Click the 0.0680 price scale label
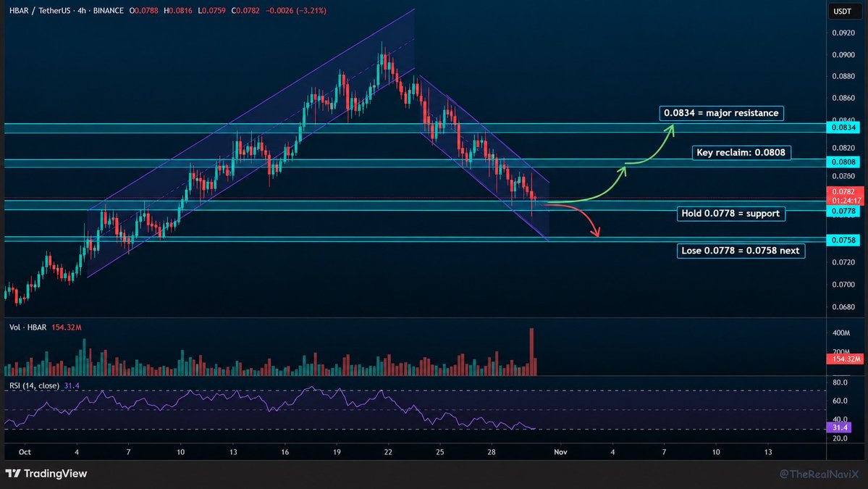The width and height of the screenshot is (868, 489). click(x=843, y=306)
